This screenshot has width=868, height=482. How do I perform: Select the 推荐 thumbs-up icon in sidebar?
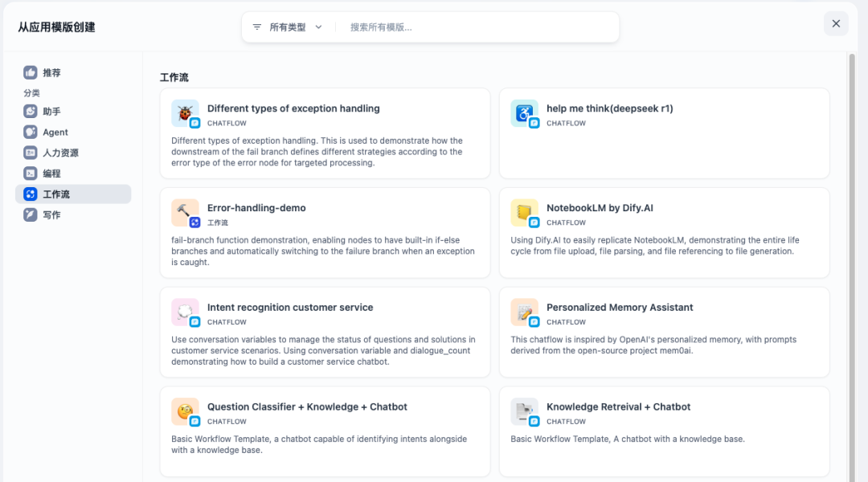pos(31,72)
